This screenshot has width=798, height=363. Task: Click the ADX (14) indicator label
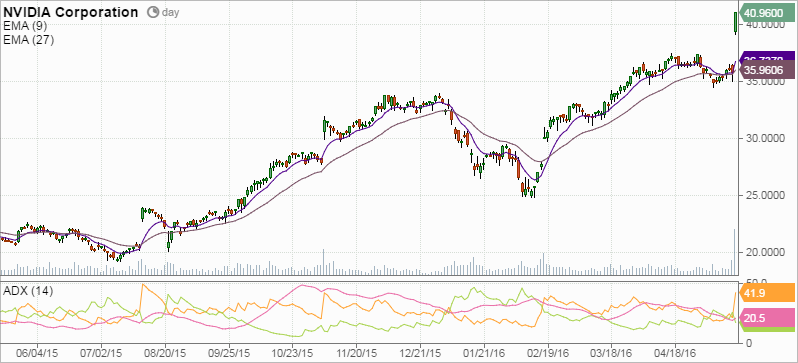(28, 291)
